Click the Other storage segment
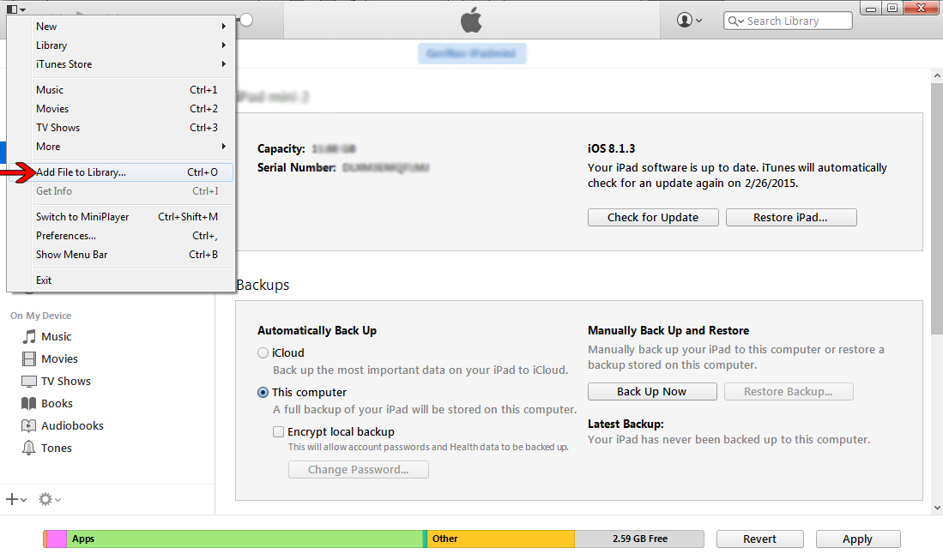Image resolution: width=943 pixels, height=560 pixels. tap(500, 539)
